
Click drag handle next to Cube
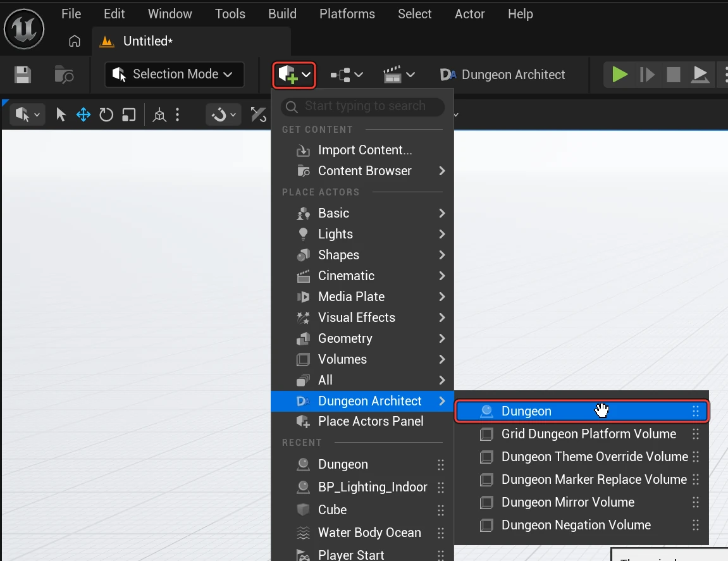point(441,510)
